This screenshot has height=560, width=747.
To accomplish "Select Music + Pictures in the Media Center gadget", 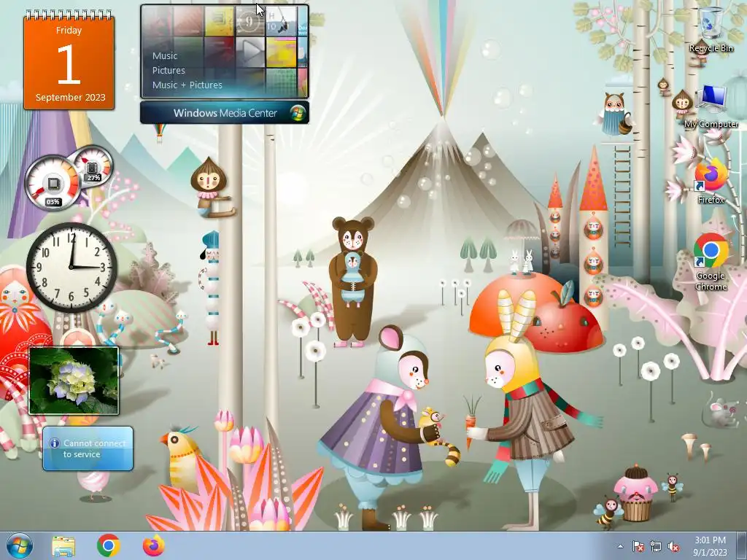I will (187, 85).
